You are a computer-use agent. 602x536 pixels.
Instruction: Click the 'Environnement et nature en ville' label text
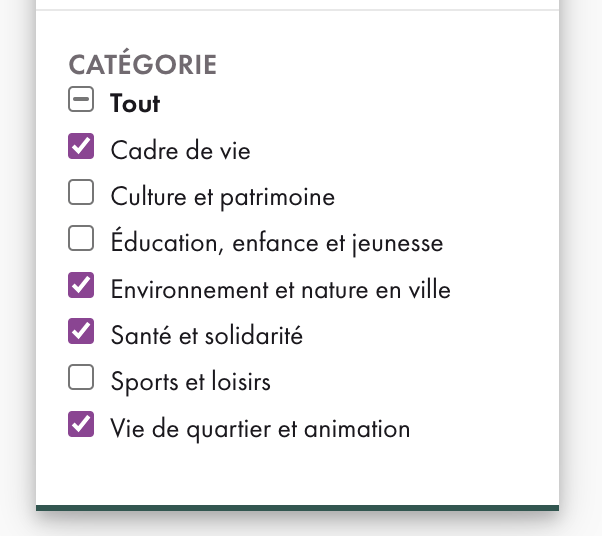click(x=281, y=290)
